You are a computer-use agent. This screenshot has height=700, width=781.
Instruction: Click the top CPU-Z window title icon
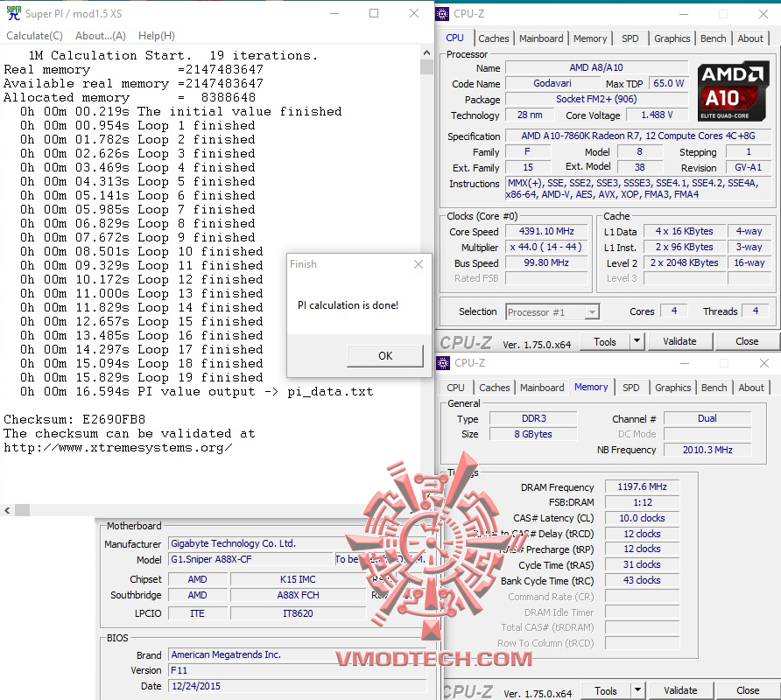[x=442, y=14]
